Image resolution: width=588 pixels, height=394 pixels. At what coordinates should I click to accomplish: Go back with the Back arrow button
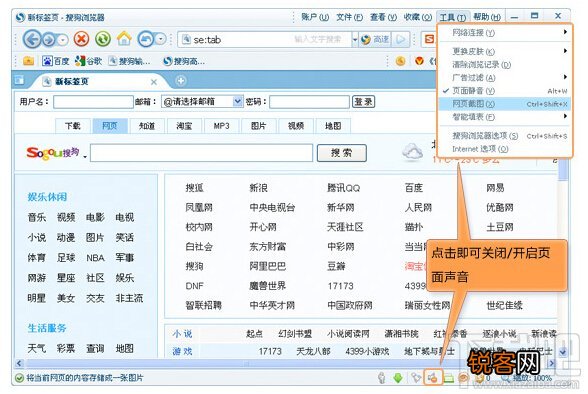point(32,39)
